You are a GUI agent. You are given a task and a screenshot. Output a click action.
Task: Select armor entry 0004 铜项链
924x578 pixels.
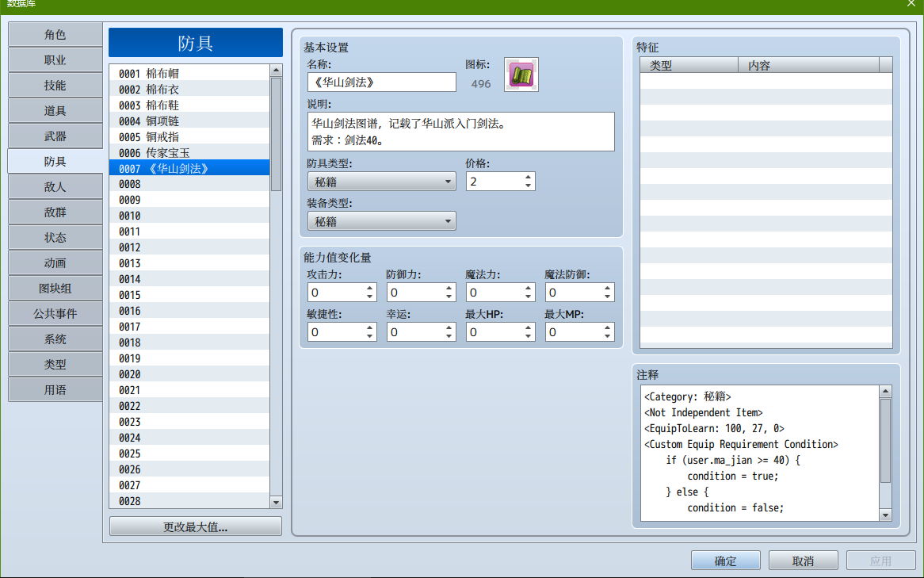tap(189, 121)
